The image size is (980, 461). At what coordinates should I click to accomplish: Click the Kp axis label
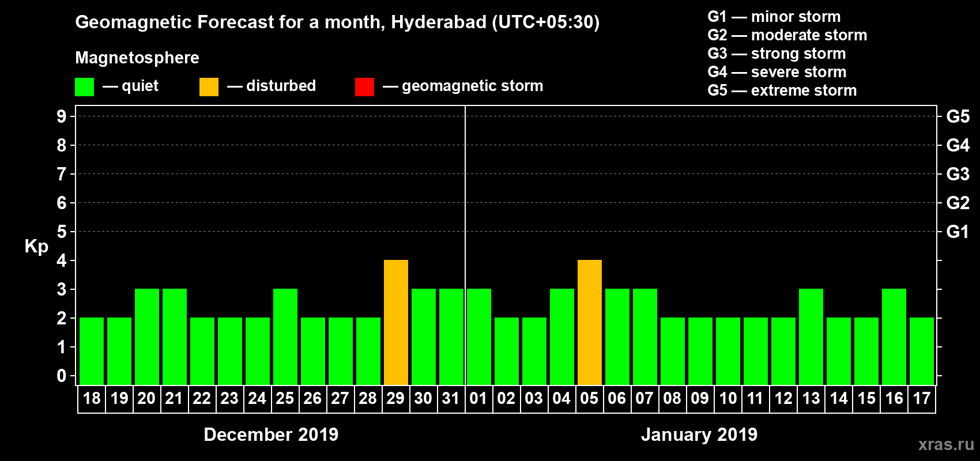coord(36,247)
